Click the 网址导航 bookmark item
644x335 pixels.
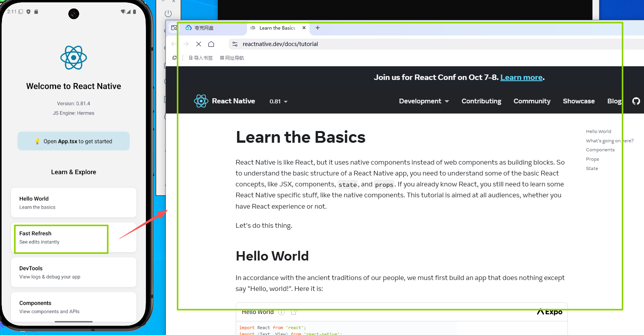pos(232,58)
